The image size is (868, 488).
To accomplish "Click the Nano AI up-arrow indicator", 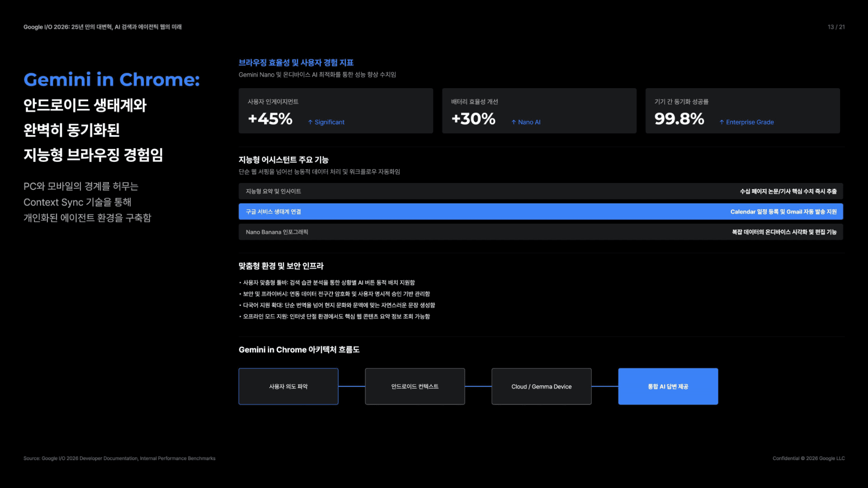I will pos(526,122).
